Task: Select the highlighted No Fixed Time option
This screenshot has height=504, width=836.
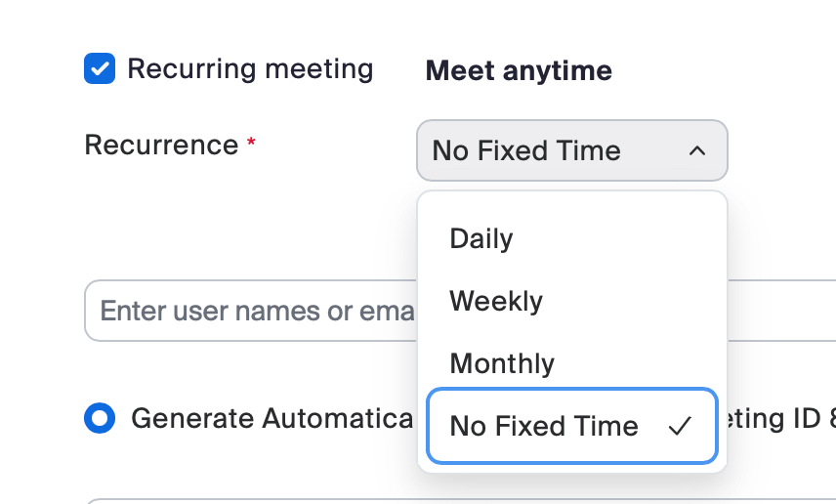Action: 544,426
